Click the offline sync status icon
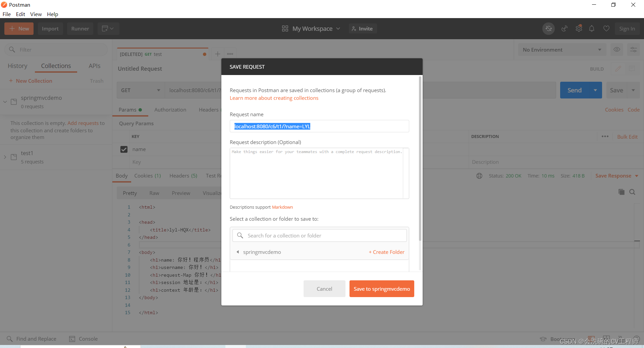The image size is (644, 348). click(x=548, y=29)
